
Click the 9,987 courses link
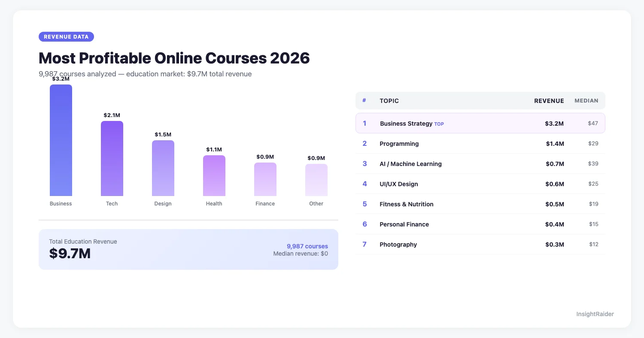[307, 246]
